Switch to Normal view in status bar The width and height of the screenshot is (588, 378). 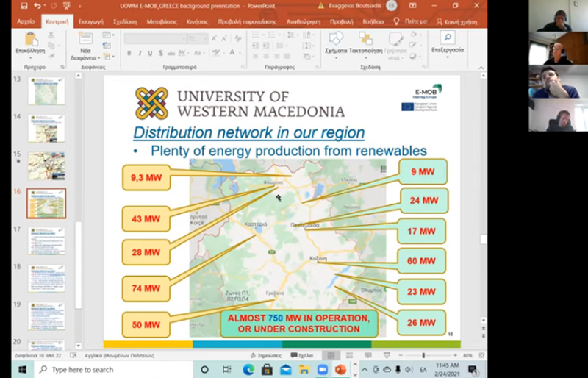tap(331, 355)
